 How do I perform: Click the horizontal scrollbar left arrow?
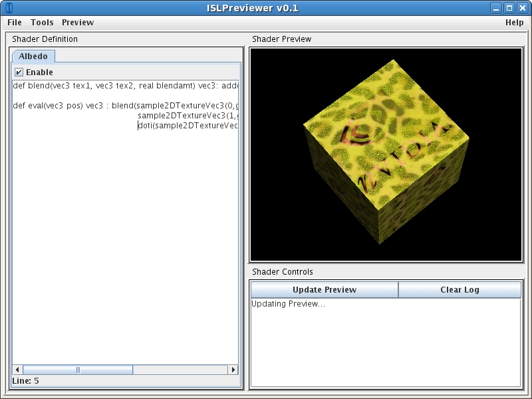click(17, 370)
